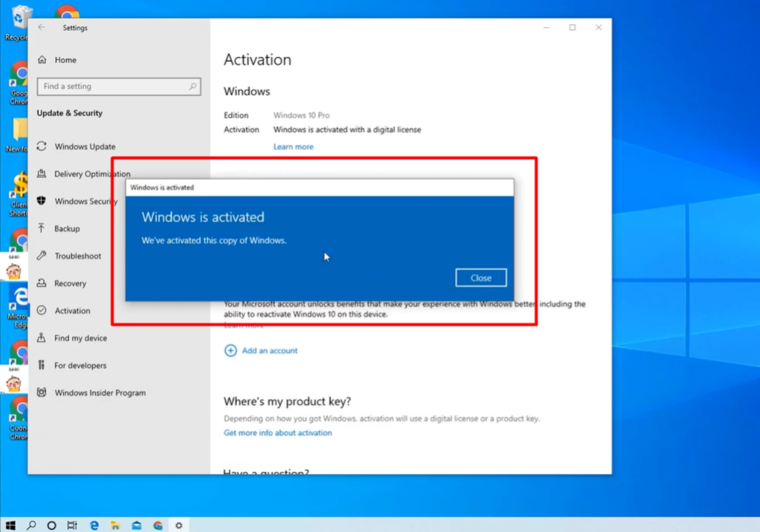Open Cortana circle on taskbar

(x=51, y=525)
